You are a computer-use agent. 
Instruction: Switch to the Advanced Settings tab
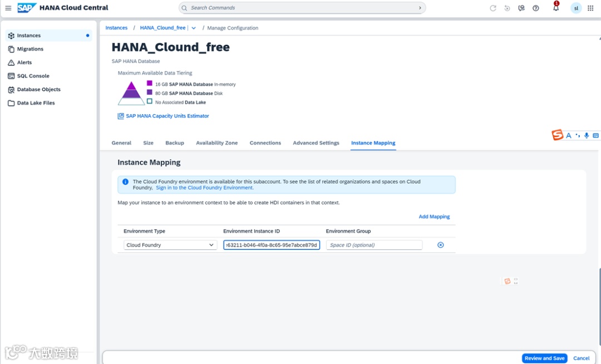tap(316, 143)
